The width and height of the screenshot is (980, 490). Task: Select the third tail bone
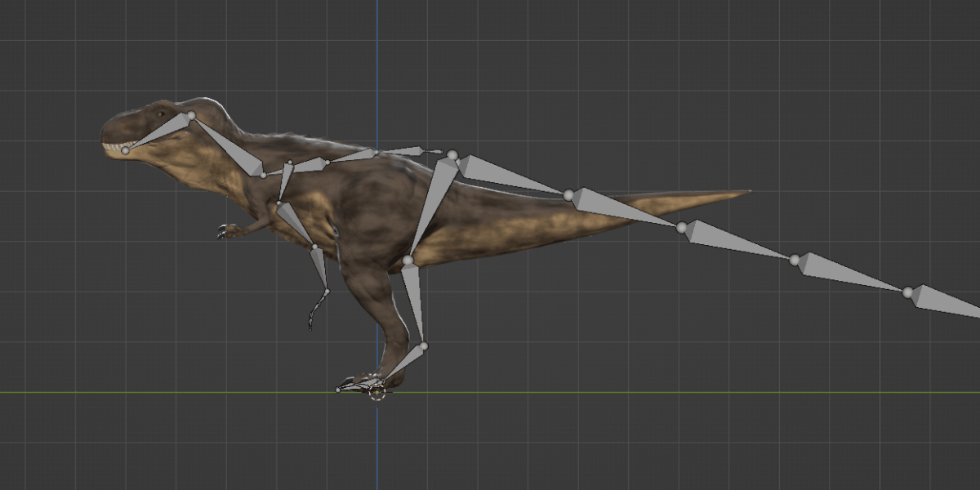[737, 240]
